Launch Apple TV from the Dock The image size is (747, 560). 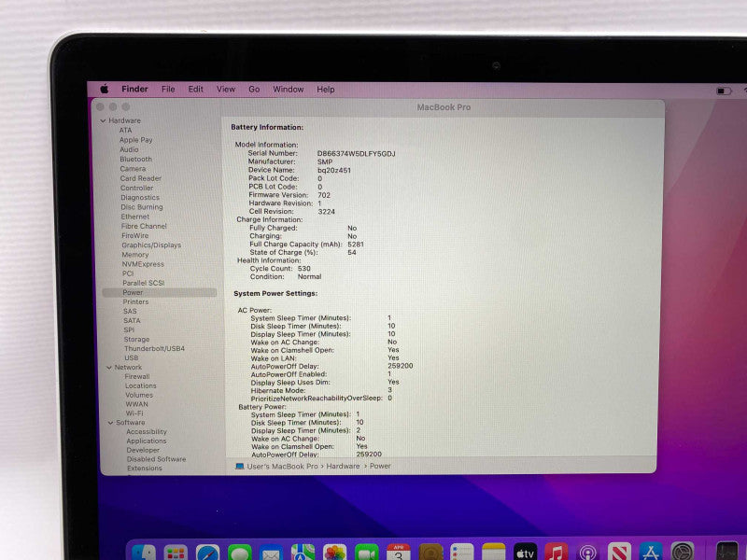(525, 553)
